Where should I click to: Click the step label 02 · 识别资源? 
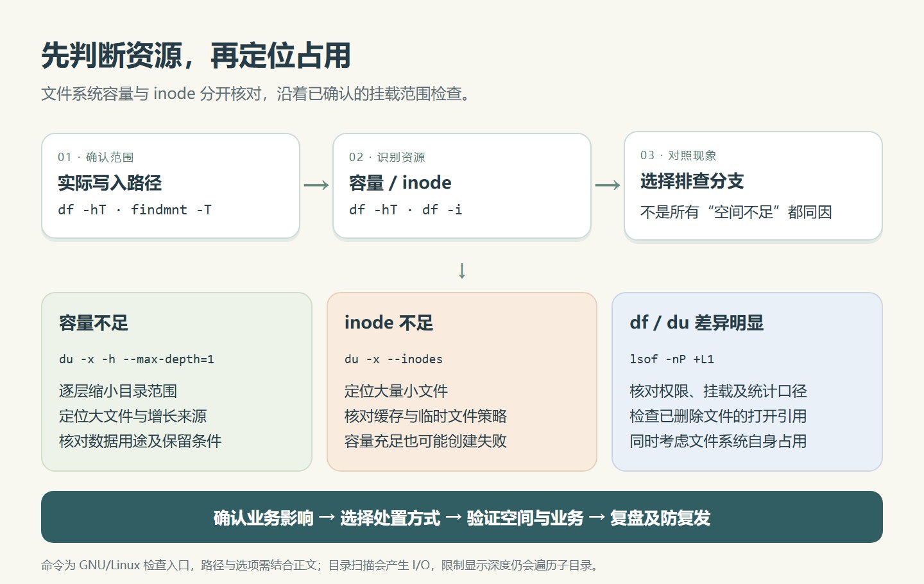(387, 157)
